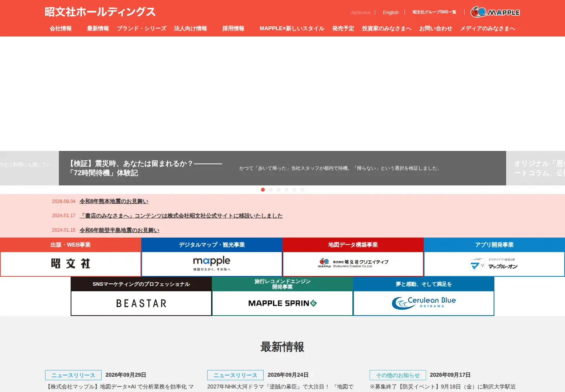Click ニュースリリース tag dated 2026年09月29日

[x=73, y=375]
